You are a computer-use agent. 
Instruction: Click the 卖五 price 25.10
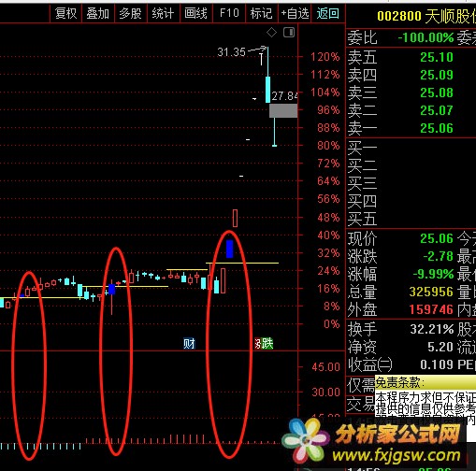[437, 57]
